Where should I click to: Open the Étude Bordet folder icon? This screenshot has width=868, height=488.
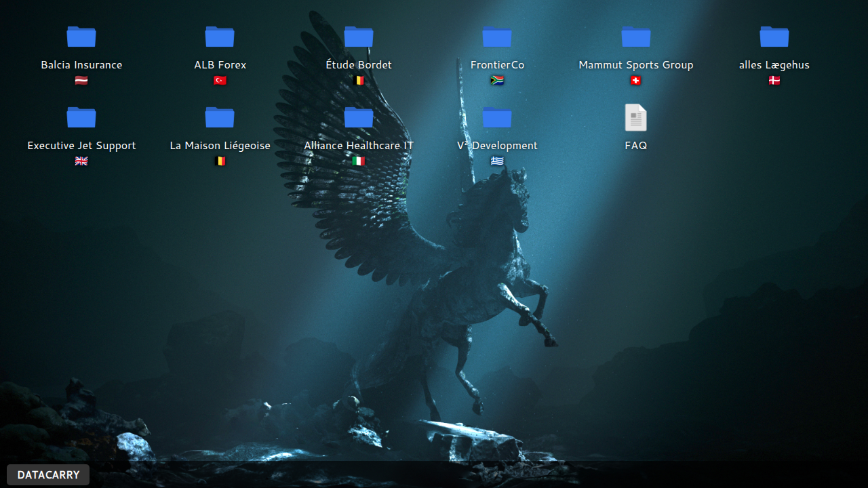359,37
